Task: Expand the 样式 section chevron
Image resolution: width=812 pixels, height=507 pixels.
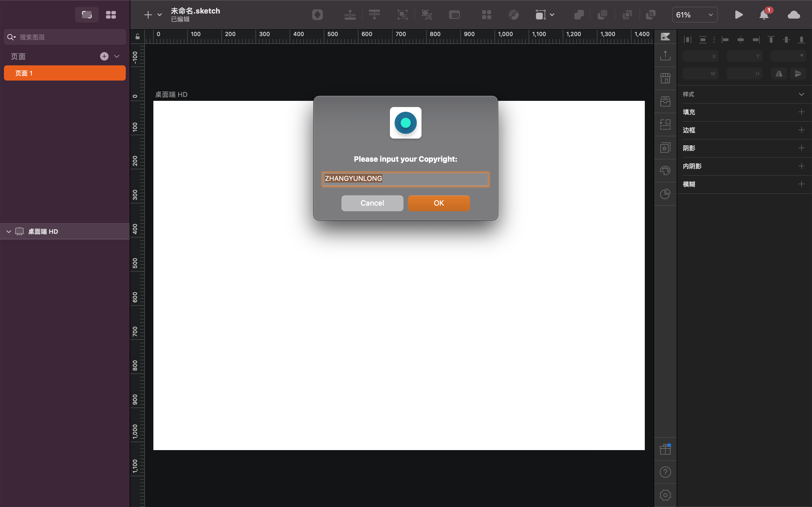Action: click(x=801, y=94)
